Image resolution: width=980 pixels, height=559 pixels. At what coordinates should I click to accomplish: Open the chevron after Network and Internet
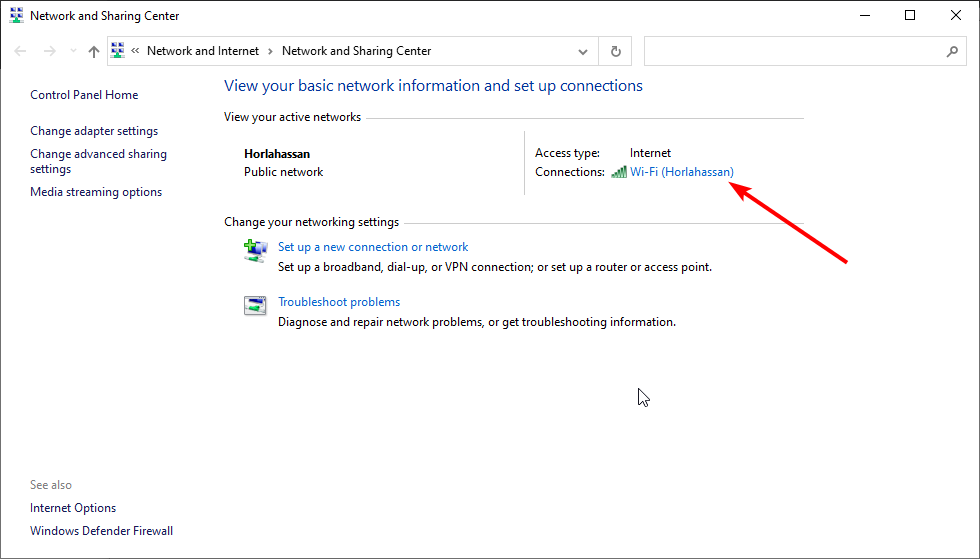[x=270, y=51]
